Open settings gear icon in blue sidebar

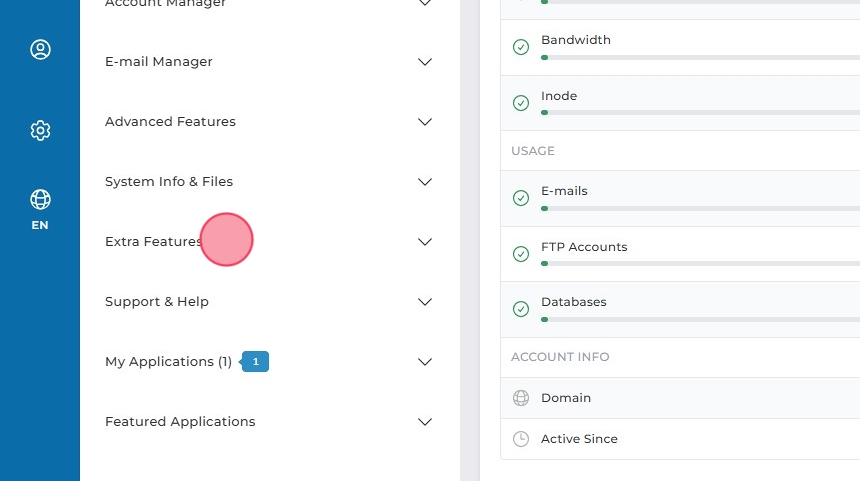point(40,130)
